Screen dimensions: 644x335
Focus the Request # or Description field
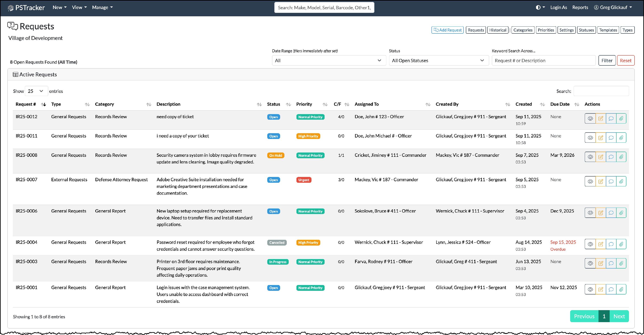point(543,60)
